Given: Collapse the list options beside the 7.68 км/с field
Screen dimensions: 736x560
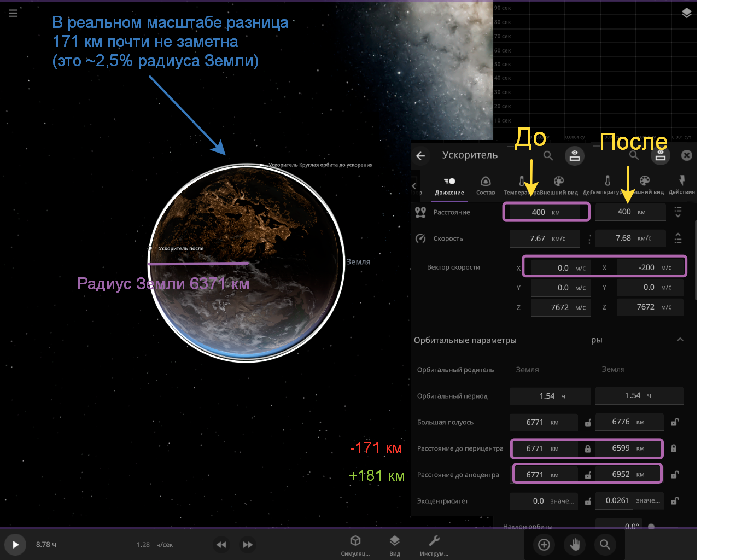Looking at the screenshot, I should pos(678,238).
